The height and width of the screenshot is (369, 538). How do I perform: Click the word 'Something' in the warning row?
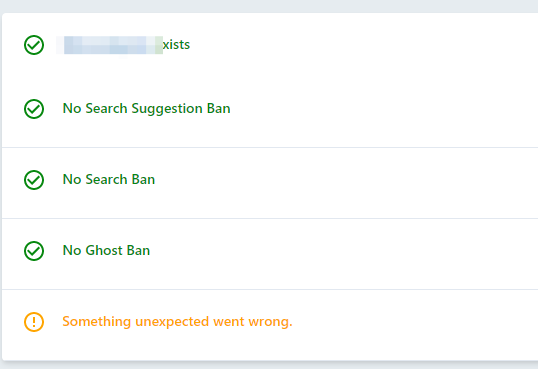coord(97,322)
